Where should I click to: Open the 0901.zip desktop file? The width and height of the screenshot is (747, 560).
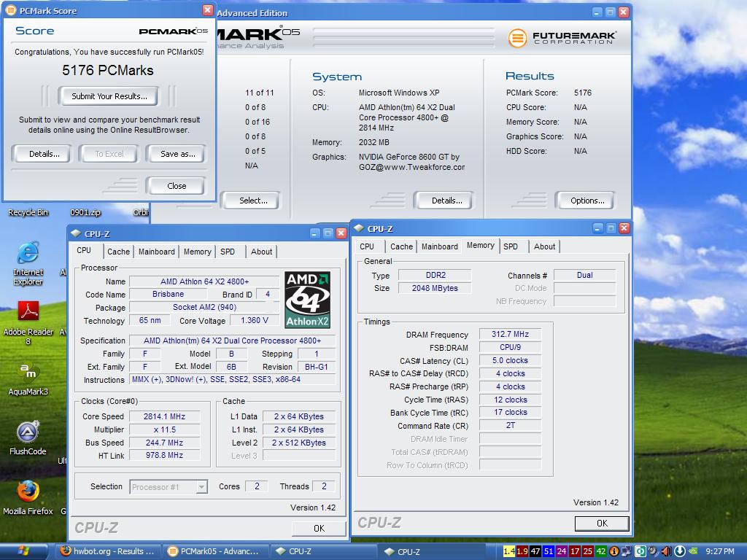85,212
